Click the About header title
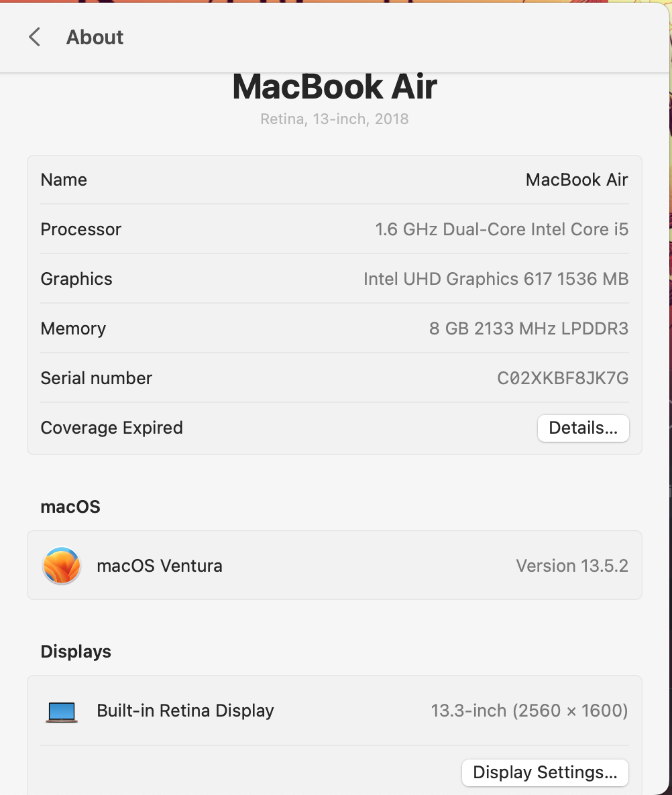The image size is (672, 795). [95, 37]
